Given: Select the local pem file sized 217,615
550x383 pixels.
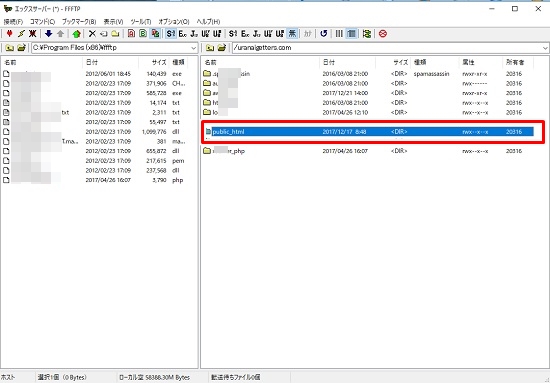Looking at the screenshot, I should pyautogui.click(x=95, y=161).
